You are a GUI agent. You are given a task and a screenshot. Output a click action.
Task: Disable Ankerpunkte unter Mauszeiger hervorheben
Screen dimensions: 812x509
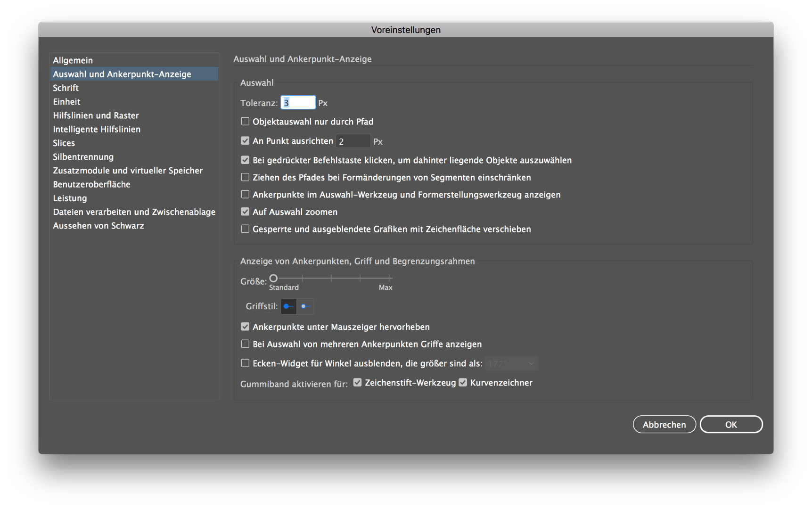pos(245,327)
